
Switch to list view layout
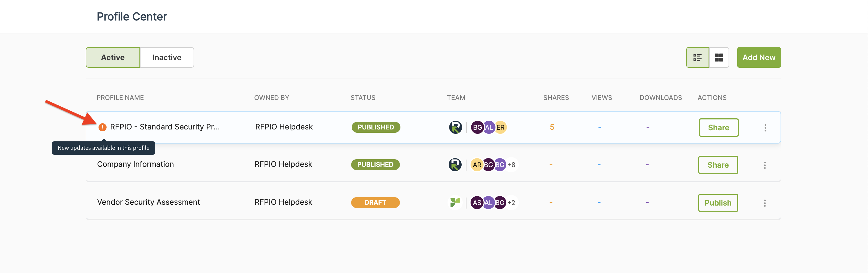click(x=697, y=58)
